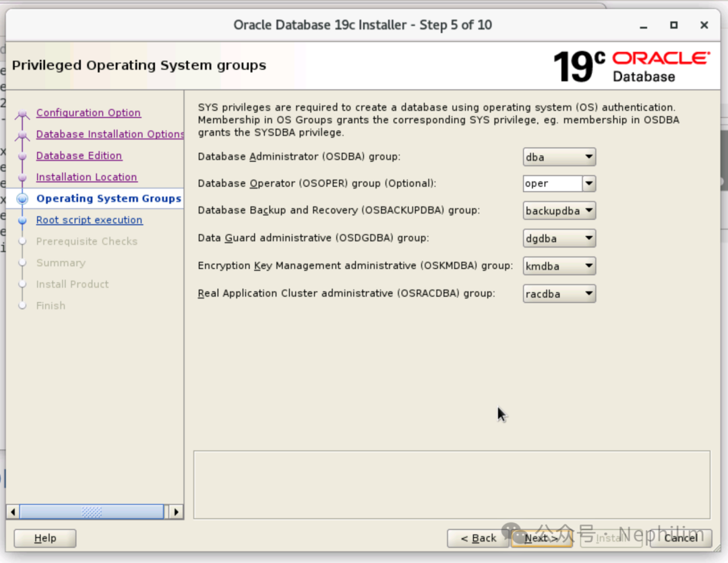Viewport: 728px width, 563px height.
Task: Click the step bullet beside Root script execution
Action: pos(22,220)
